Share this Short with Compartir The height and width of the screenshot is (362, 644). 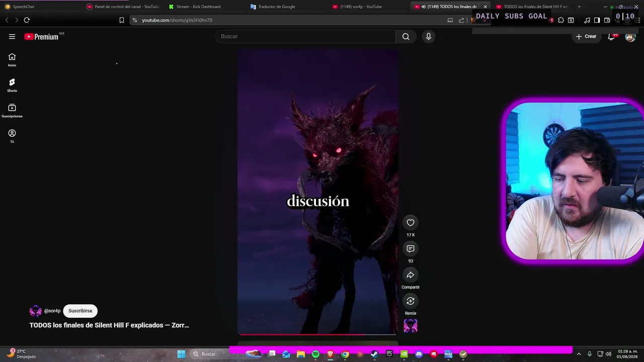(x=411, y=275)
